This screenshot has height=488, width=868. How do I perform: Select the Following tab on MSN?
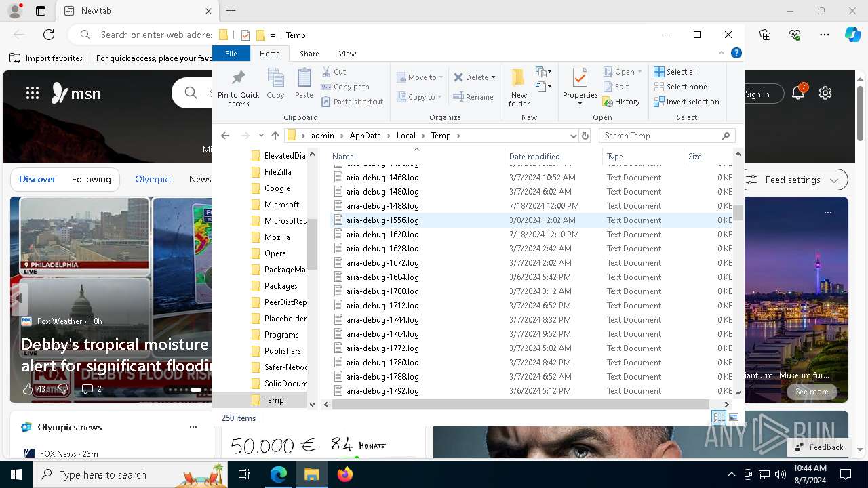tap(91, 179)
